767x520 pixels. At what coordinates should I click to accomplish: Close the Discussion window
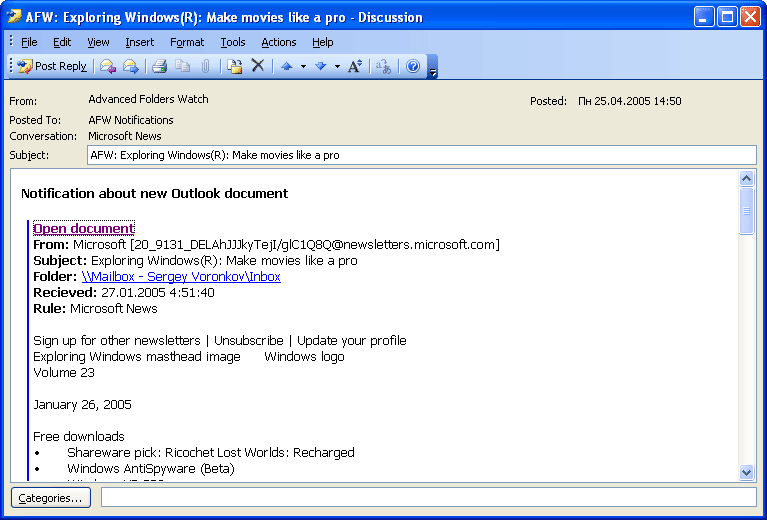click(x=750, y=17)
